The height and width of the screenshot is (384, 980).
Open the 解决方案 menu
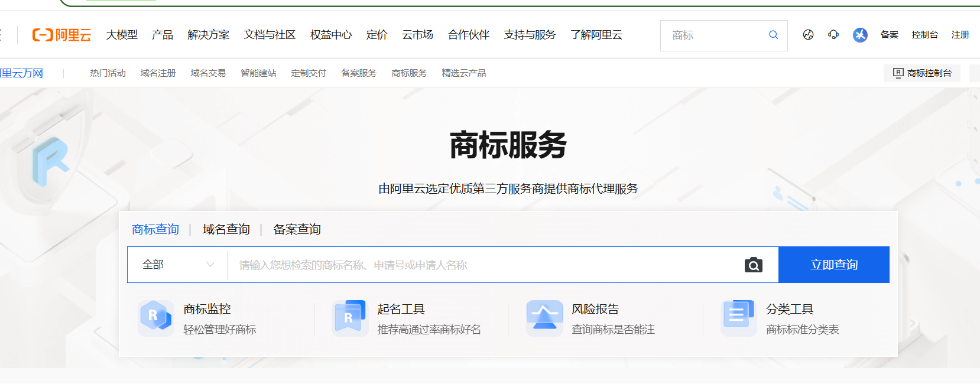208,35
